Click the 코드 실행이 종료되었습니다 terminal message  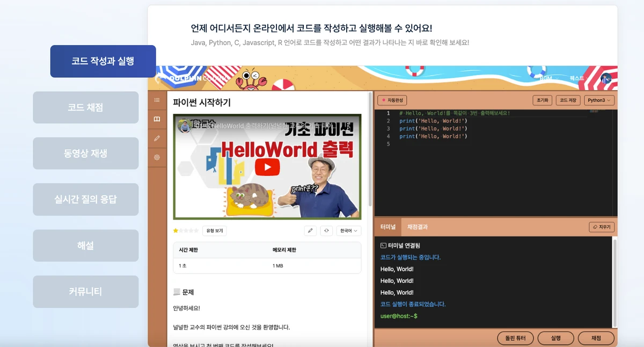(413, 304)
